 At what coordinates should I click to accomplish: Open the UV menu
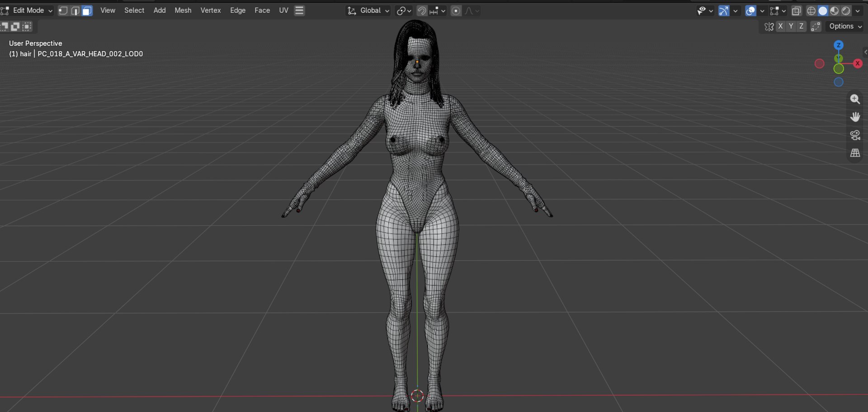pyautogui.click(x=283, y=10)
